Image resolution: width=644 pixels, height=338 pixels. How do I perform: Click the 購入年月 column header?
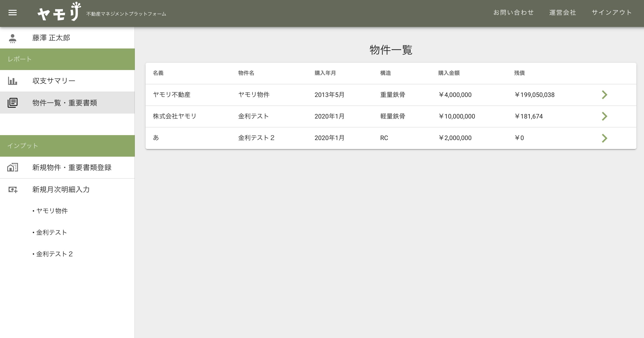(x=325, y=73)
